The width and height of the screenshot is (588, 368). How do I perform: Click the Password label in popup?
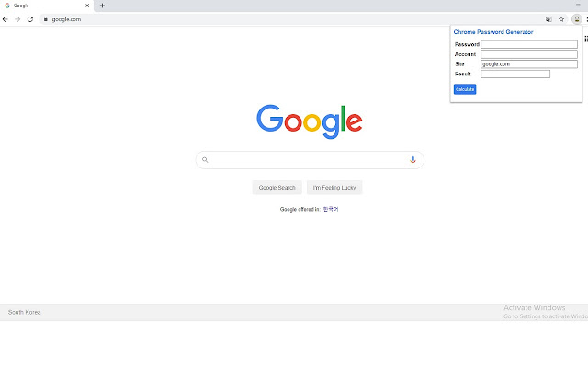(467, 44)
